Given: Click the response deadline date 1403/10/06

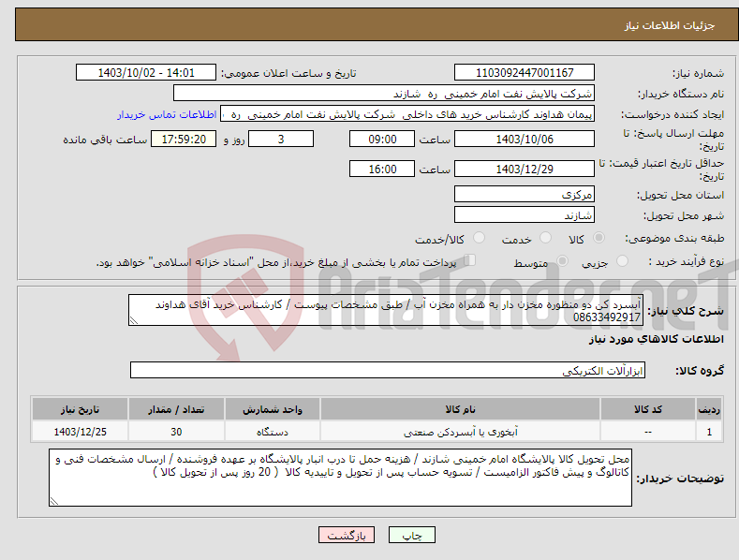Looking at the screenshot, I should click(x=525, y=139).
